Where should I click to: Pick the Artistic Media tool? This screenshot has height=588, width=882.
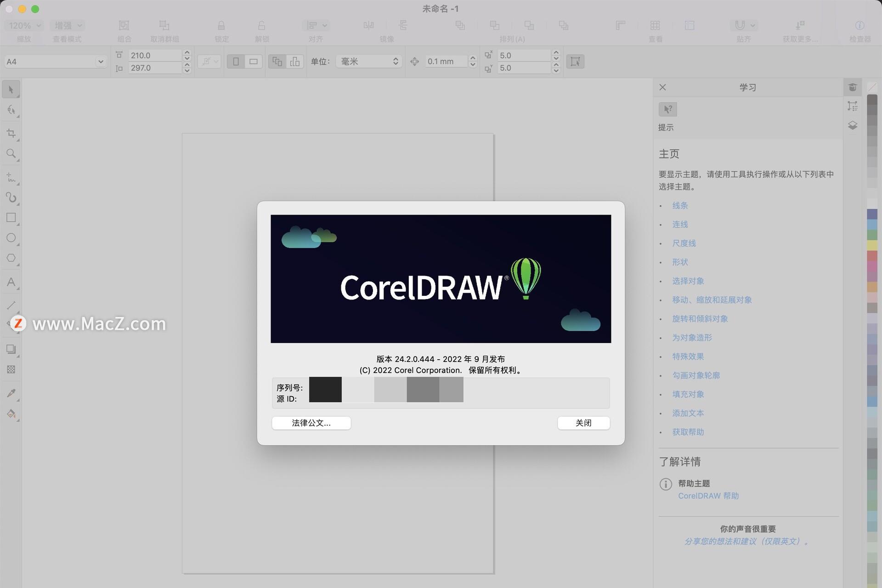point(11,198)
